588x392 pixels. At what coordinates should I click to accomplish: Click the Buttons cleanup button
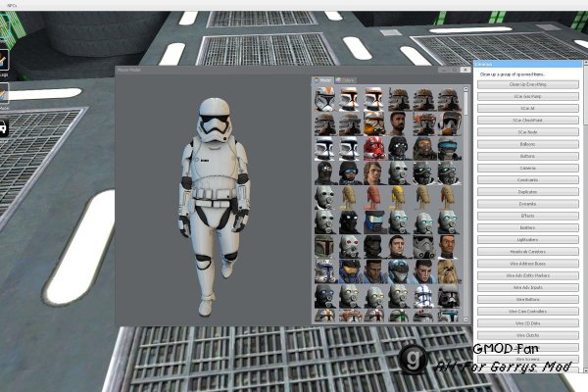pyautogui.click(x=527, y=156)
